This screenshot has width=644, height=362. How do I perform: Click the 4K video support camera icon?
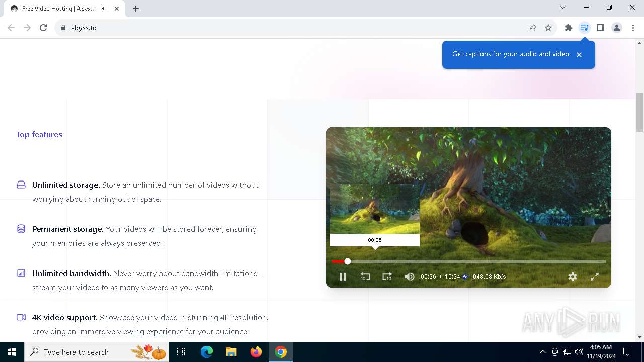(21, 317)
